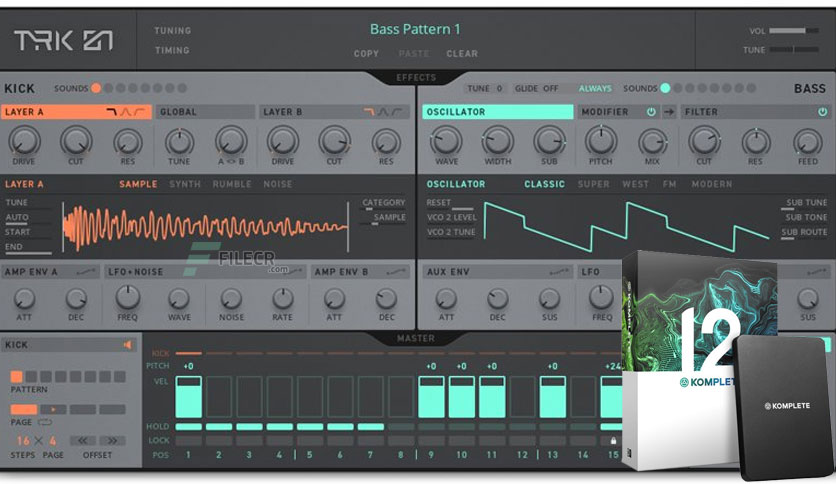
Task: Open the TIMING menu
Action: 172,51
